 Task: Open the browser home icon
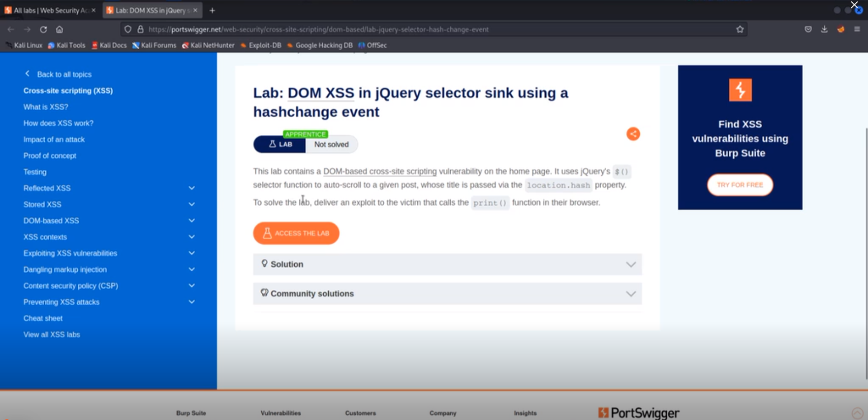tap(59, 29)
